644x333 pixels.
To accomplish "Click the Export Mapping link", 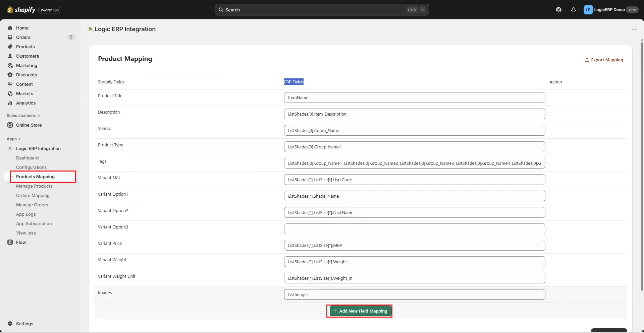I will click(604, 60).
